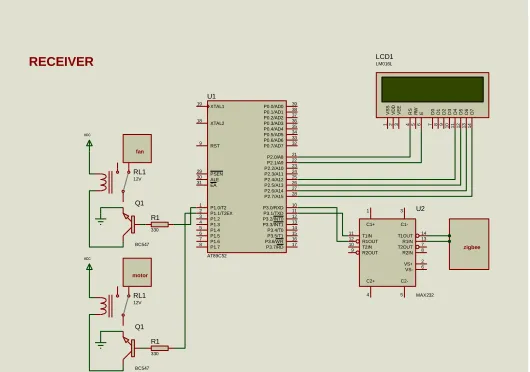Click the VS+ pin label on the MAX232

(x=408, y=264)
